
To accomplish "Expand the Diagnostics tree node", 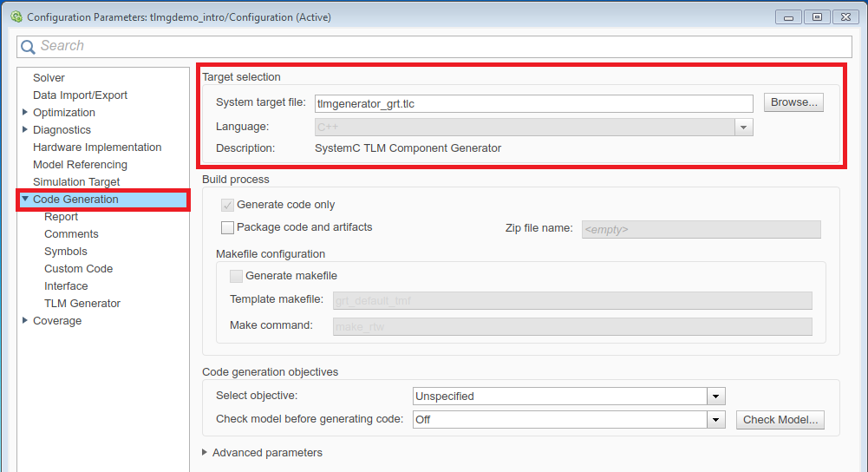I will tap(25, 129).
